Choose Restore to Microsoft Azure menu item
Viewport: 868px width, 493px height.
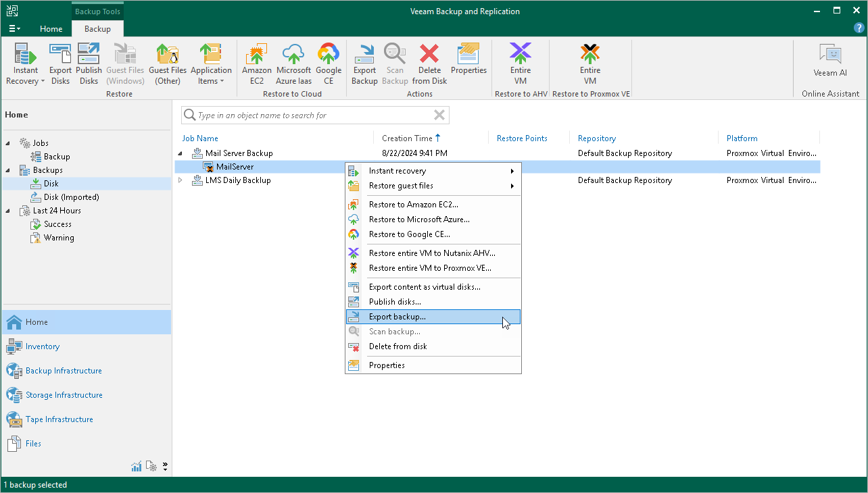pos(433,219)
